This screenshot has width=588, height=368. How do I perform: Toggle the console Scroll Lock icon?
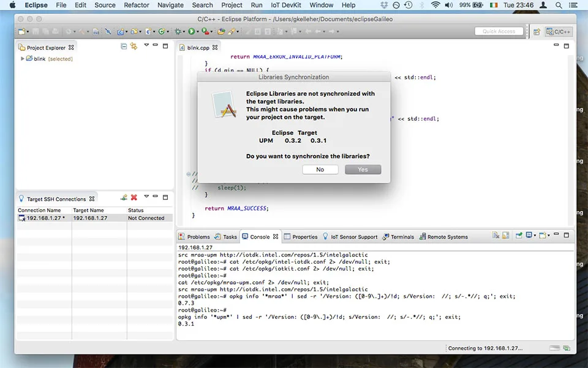[506, 236]
